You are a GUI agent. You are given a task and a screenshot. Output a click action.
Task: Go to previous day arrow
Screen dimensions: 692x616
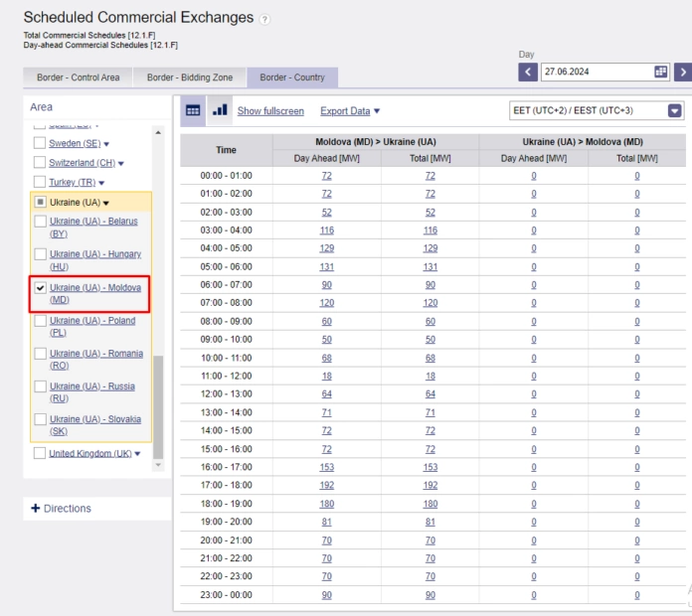click(x=528, y=72)
